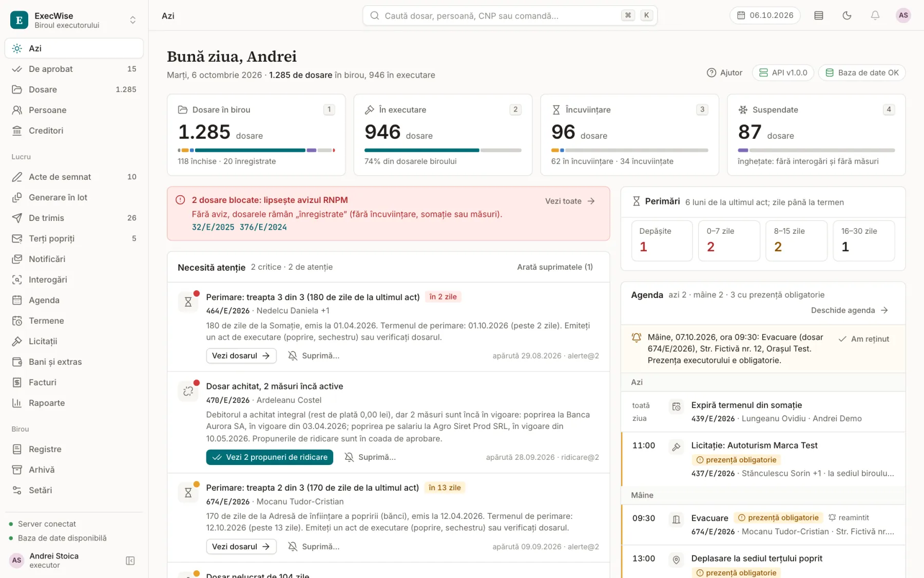This screenshot has width=924, height=578.
Task: Select the Depășite perimări tile
Action: [x=662, y=240]
